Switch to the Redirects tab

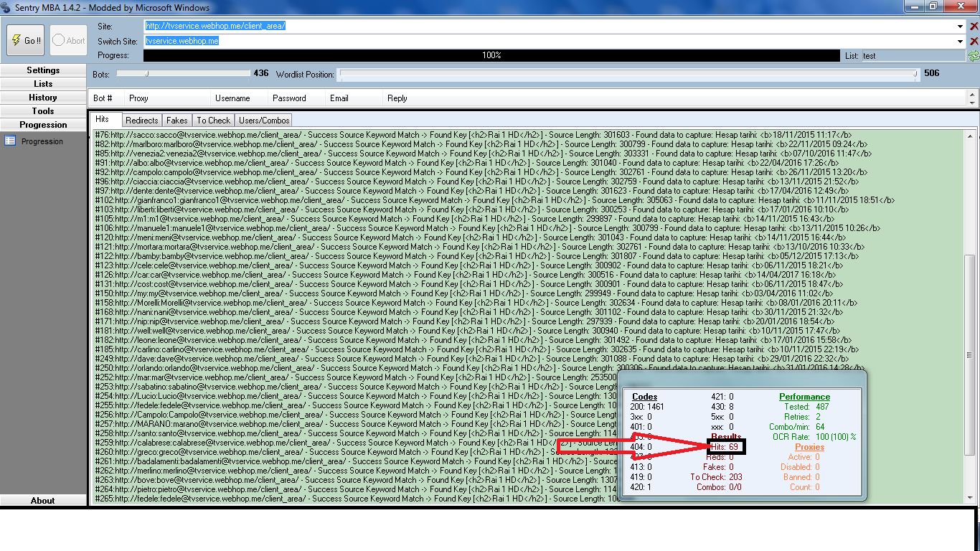[141, 121]
